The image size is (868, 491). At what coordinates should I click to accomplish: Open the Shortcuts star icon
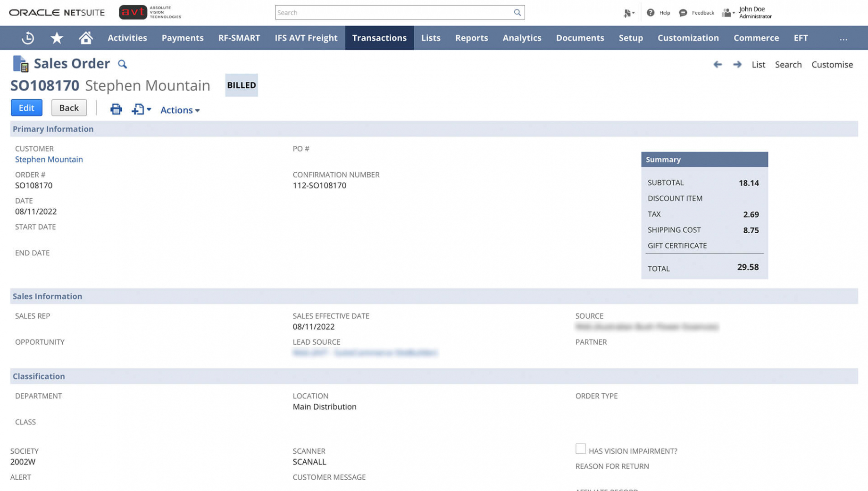(57, 38)
